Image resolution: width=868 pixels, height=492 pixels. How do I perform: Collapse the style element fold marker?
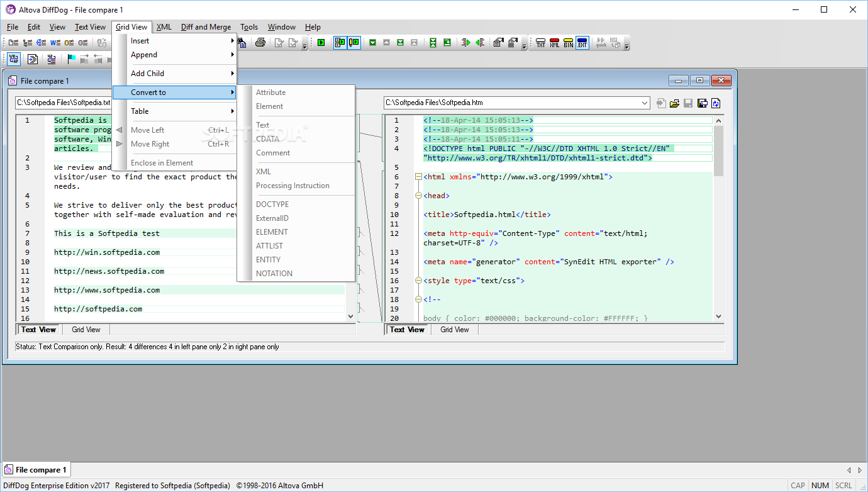[418, 281]
